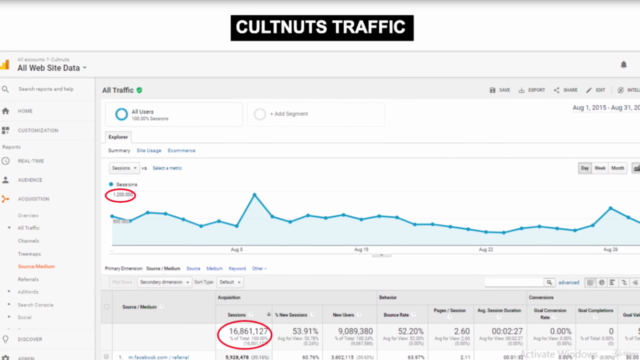Open Real-Time clock icon

(5, 161)
